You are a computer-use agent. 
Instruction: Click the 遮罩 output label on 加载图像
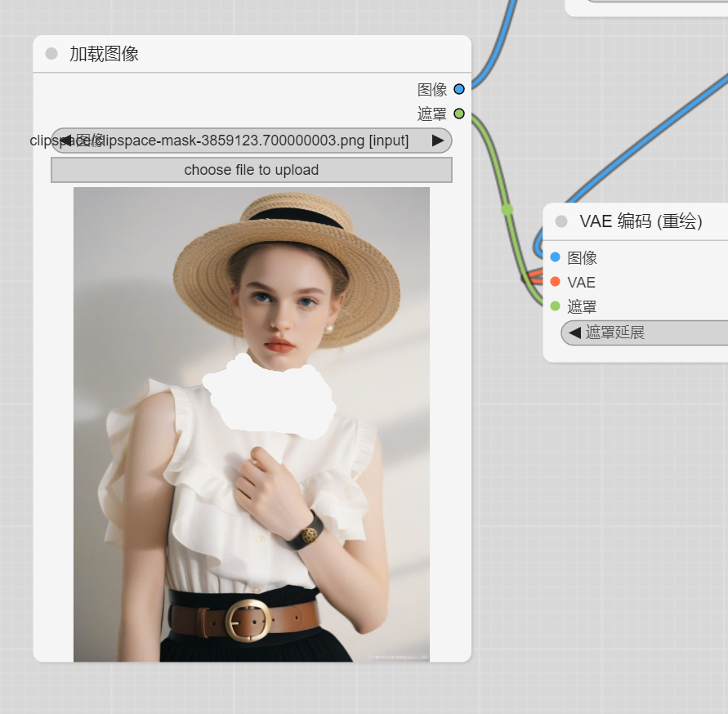[431, 114]
